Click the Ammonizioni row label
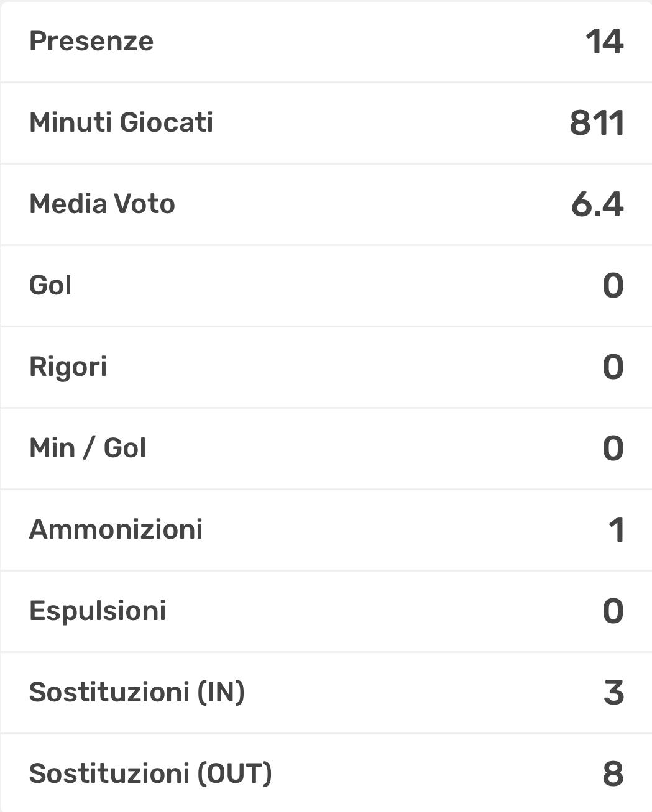This screenshot has height=812, width=652. click(116, 529)
